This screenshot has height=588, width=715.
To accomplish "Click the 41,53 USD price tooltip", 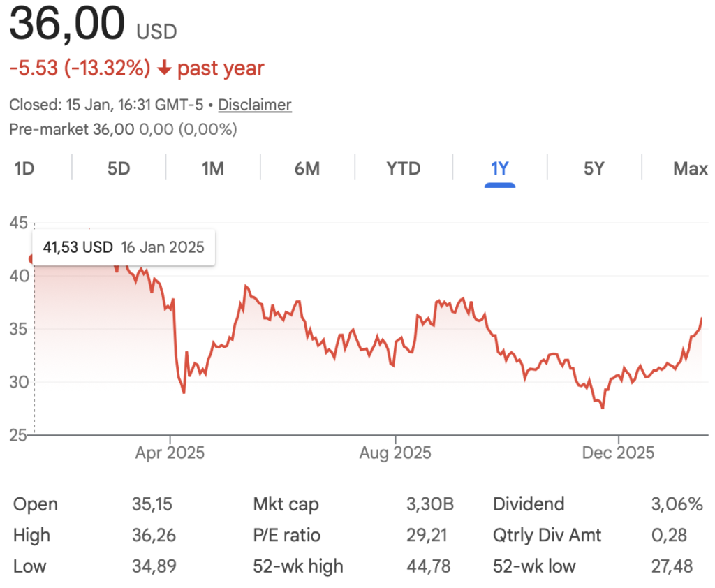I will click(124, 247).
